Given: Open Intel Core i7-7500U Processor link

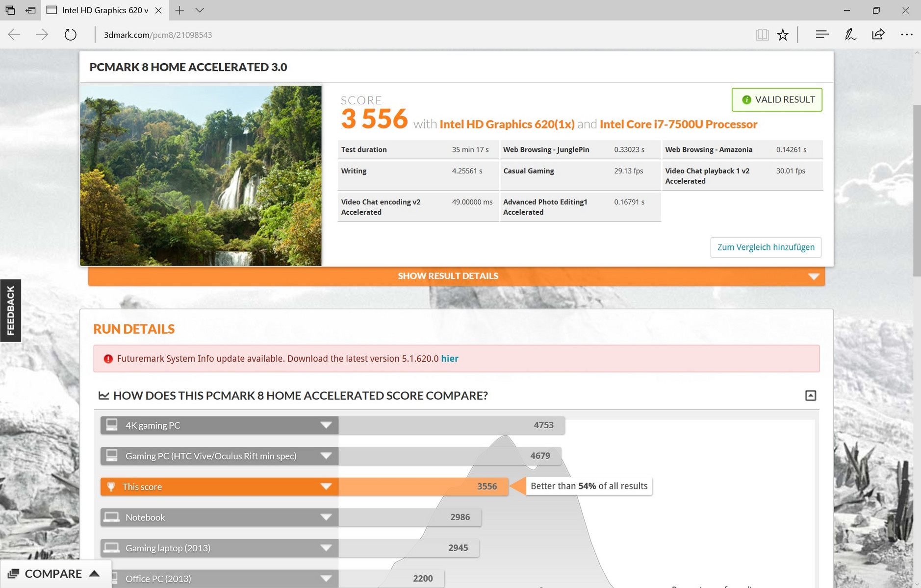Looking at the screenshot, I should (678, 124).
